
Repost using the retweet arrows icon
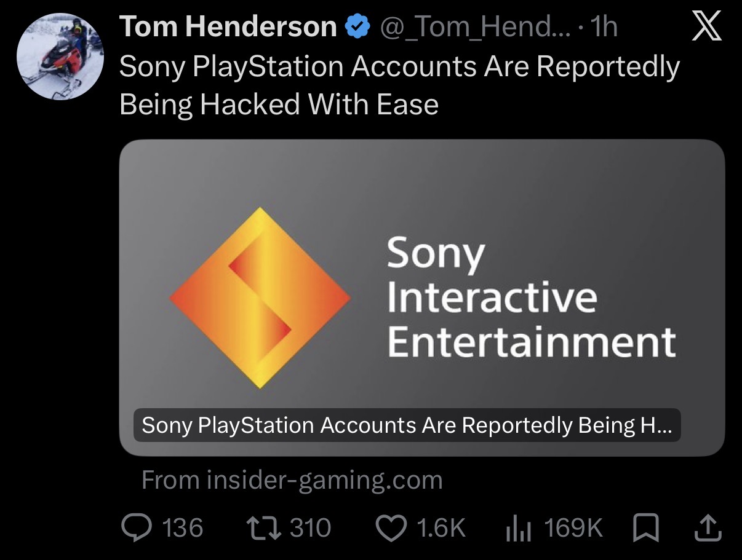[x=263, y=528]
